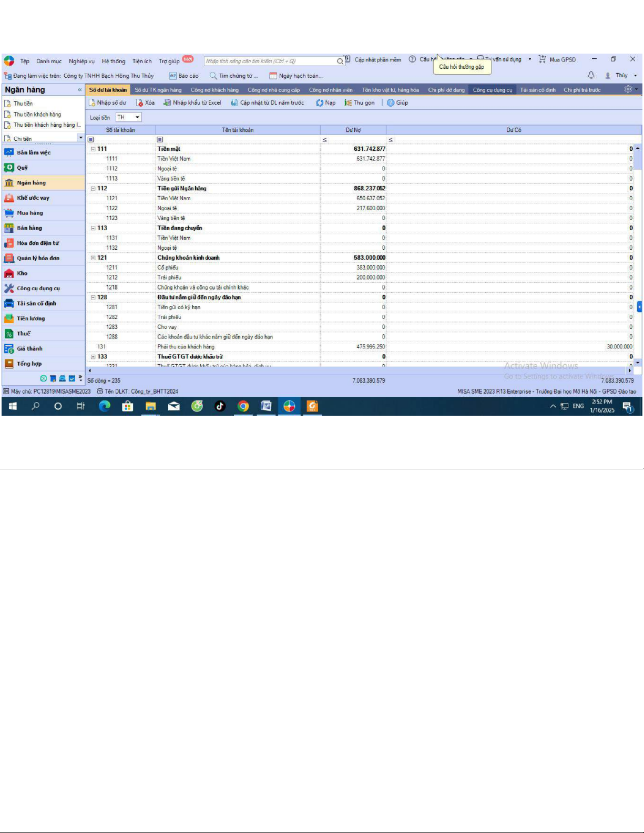Viewport: 644px width, 833px height.
Task: Open the settings gear on tab bar
Action: click(628, 89)
